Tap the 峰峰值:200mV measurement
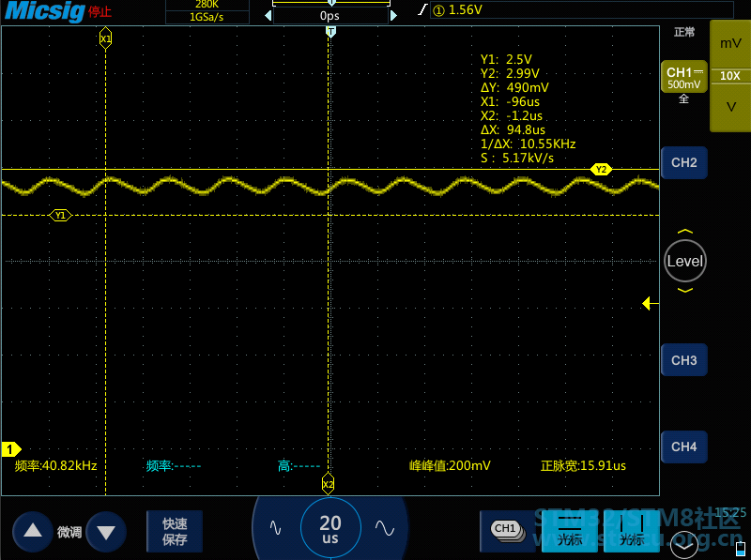751x560 pixels. tap(451, 465)
